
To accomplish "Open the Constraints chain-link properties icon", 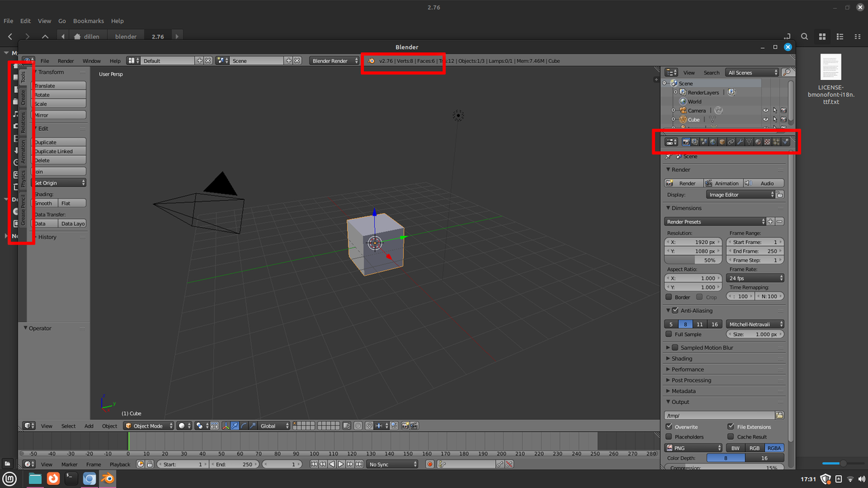I will [731, 142].
